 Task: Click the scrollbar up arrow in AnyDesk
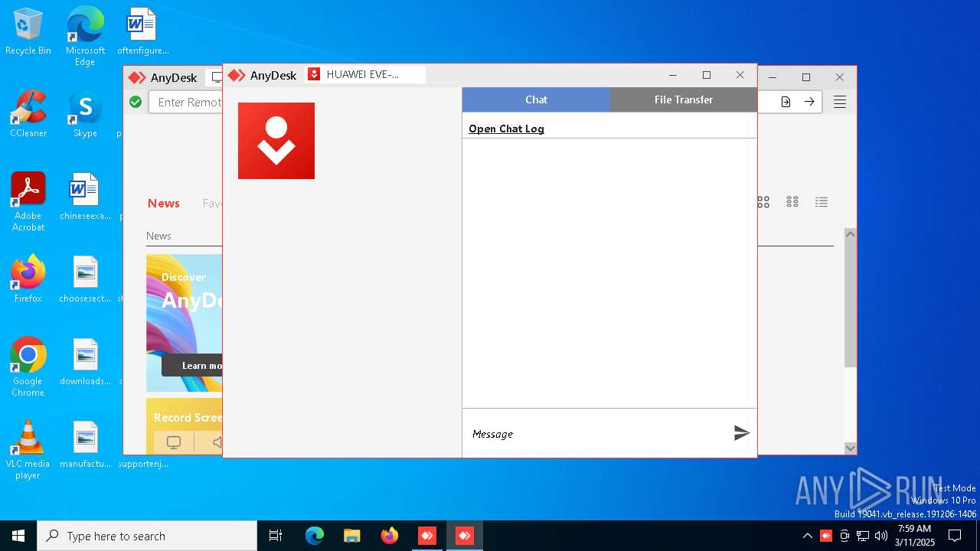851,234
